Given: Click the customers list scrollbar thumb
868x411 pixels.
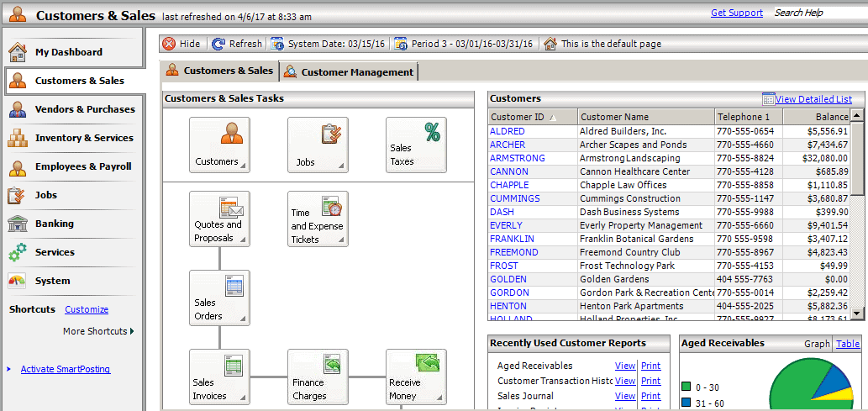Looking at the screenshot, I should point(857,158).
